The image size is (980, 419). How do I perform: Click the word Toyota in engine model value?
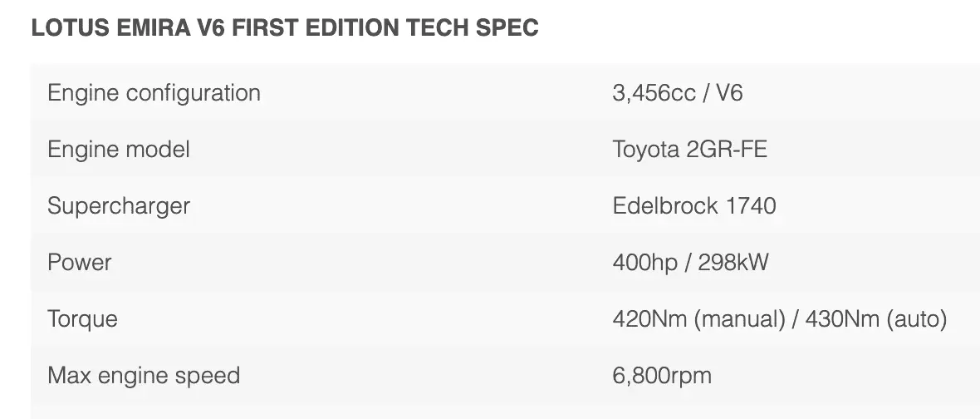(646, 149)
